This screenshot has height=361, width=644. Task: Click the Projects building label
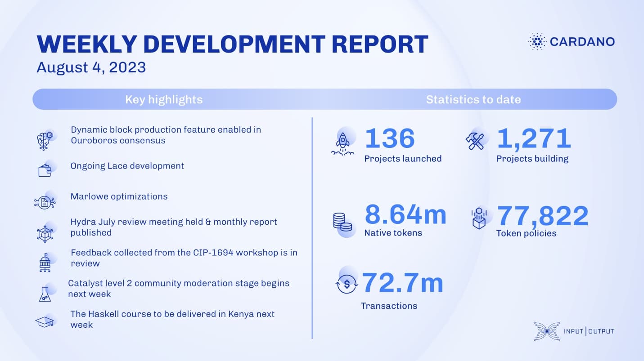click(532, 159)
